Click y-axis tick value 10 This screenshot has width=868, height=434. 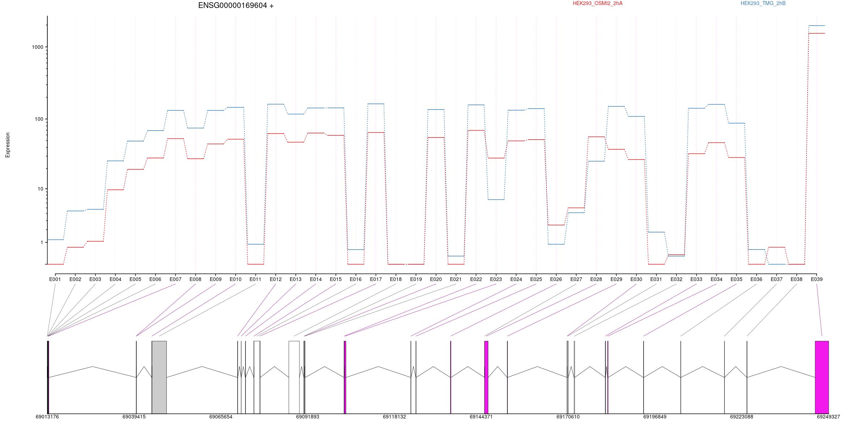point(41,189)
